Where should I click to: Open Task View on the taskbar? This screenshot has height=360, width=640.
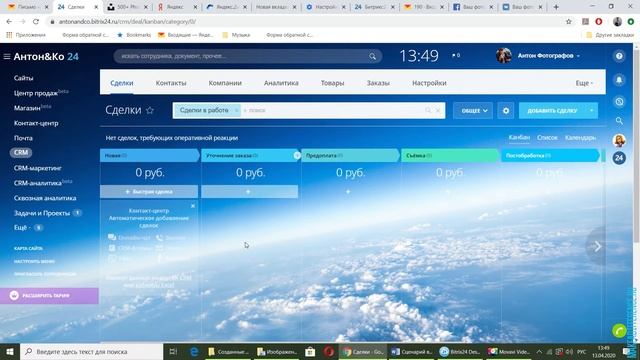(173, 351)
